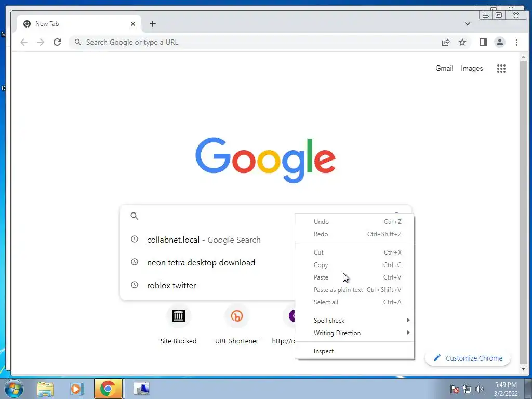Click the volume speaker tray icon
The width and height of the screenshot is (532, 399).
pyautogui.click(x=479, y=389)
